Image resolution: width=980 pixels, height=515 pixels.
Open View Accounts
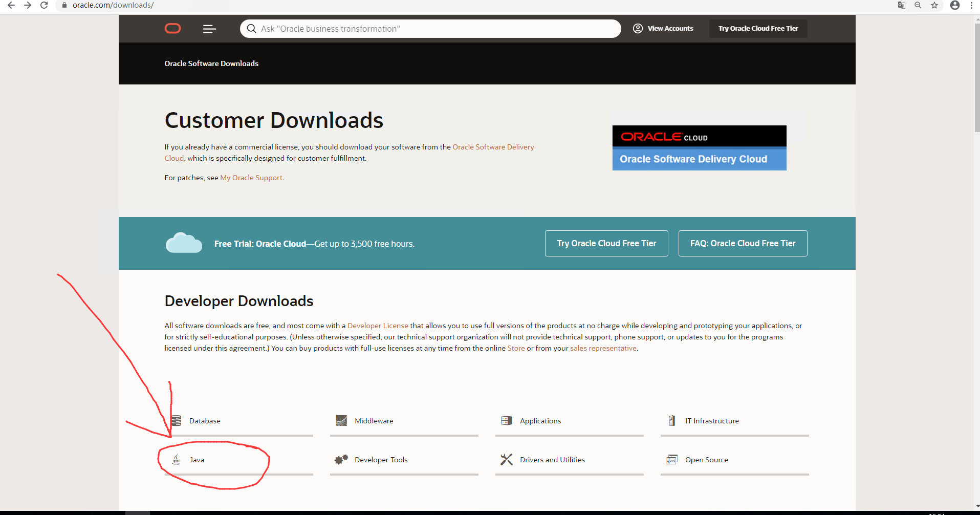pos(663,29)
